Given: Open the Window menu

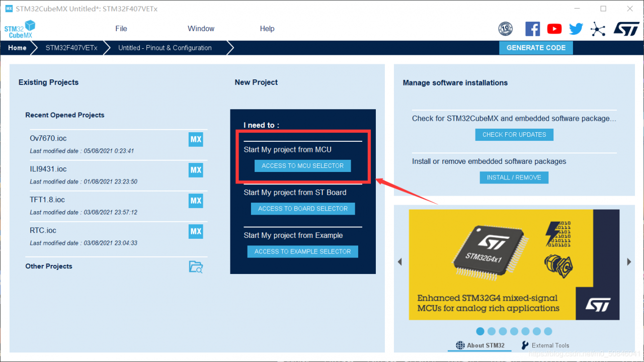Looking at the screenshot, I should click(x=201, y=29).
